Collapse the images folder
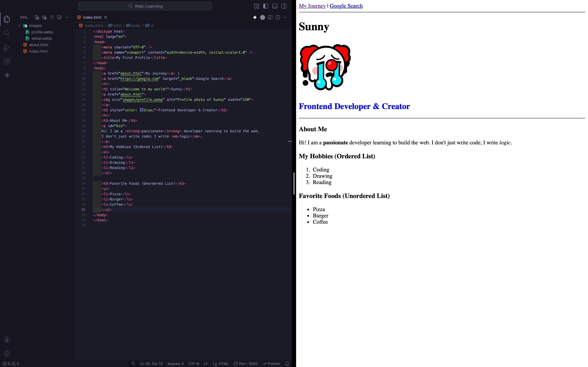Image resolution: width=588 pixels, height=367 pixels. point(20,26)
